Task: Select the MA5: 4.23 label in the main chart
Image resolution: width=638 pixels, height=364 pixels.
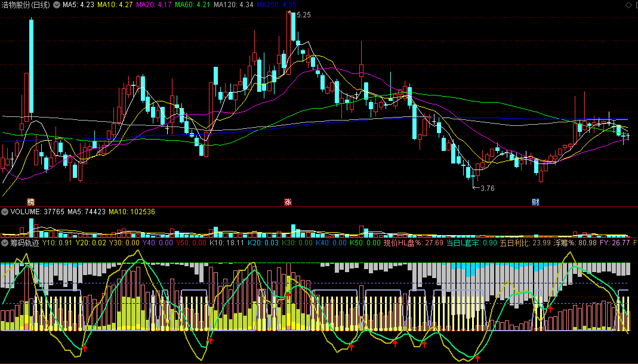Action: 78,5
